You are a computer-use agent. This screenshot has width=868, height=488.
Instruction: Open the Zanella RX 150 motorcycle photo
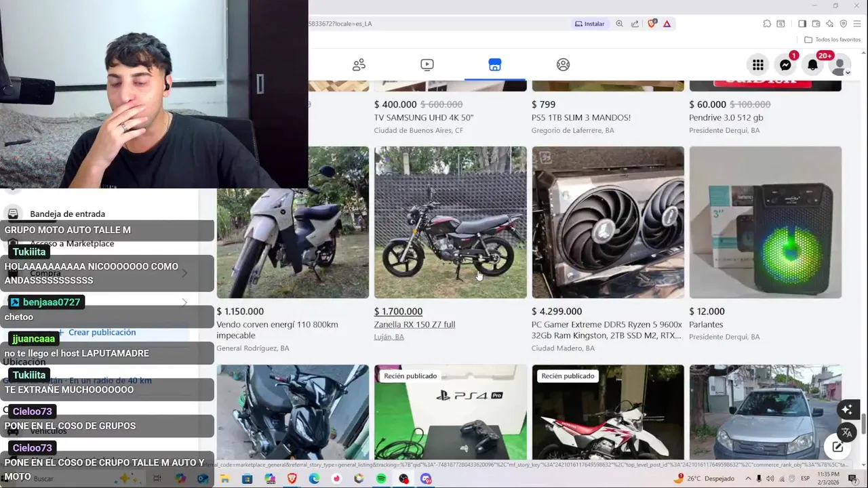(450, 222)
